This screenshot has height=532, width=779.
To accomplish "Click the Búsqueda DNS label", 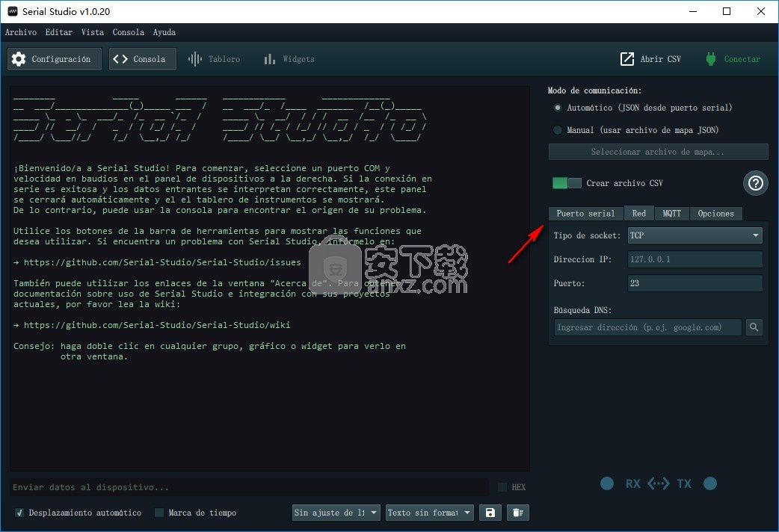I will [582, 310].
